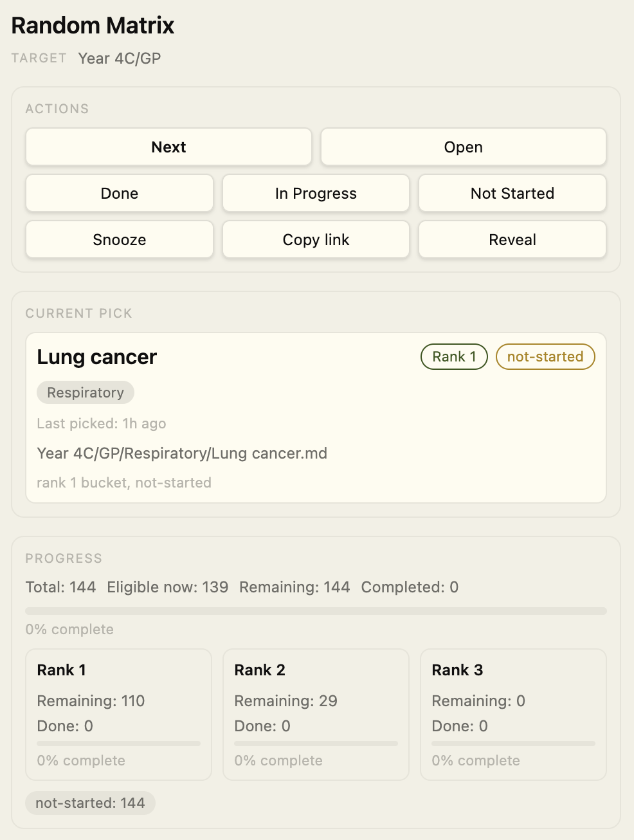
Task: Click the Year 4C/GP target label
Action: pos(120,58)
